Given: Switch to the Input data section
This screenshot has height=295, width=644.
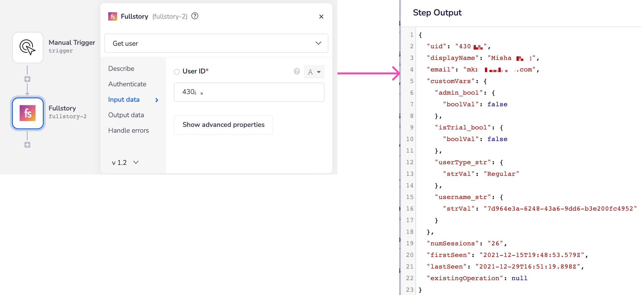Looking at the screenshot, I should pyautogui.click(x=124, y=100).
